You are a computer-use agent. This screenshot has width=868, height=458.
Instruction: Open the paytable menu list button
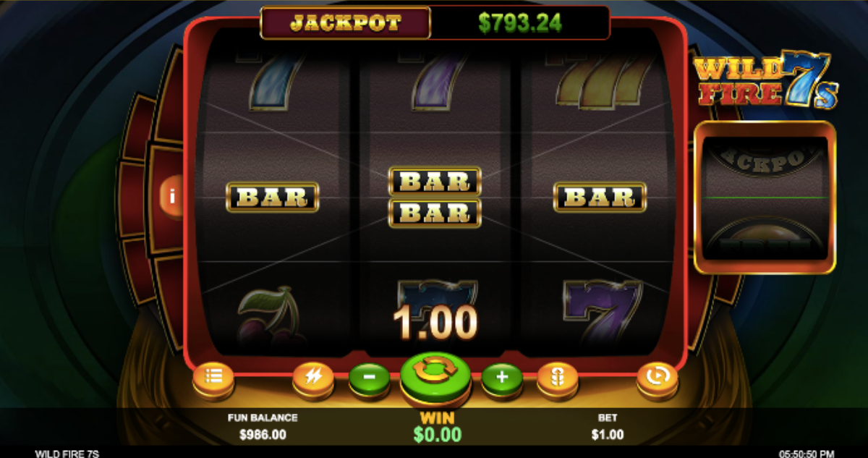213,376
